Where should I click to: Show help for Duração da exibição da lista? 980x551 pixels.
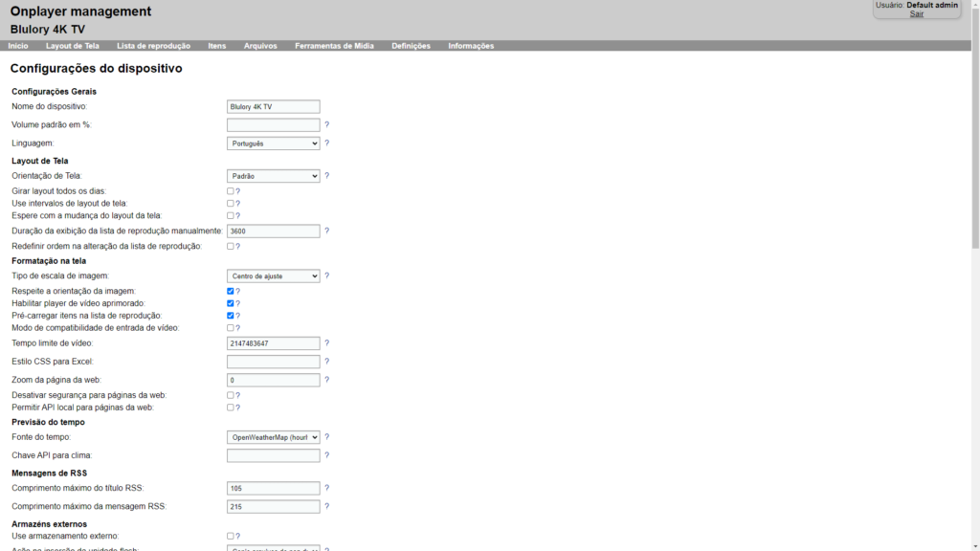pyautogui.click(x=327, y=231)
